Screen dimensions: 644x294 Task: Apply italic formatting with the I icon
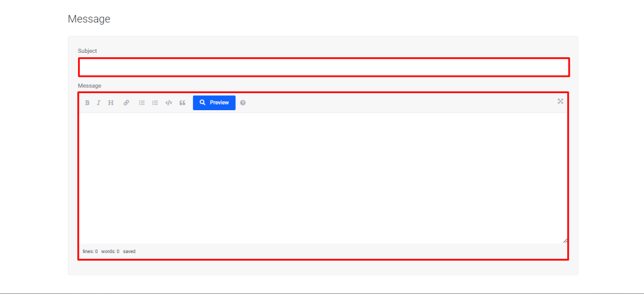coord(99,103)
